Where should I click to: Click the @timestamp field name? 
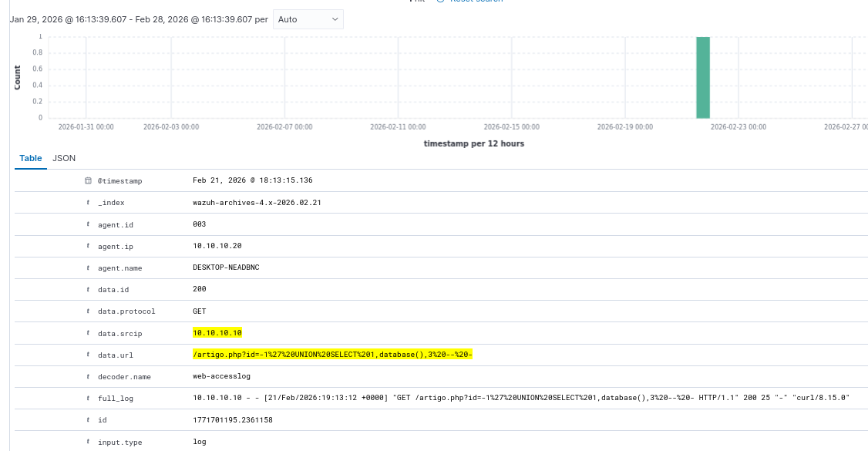point(120,181)
